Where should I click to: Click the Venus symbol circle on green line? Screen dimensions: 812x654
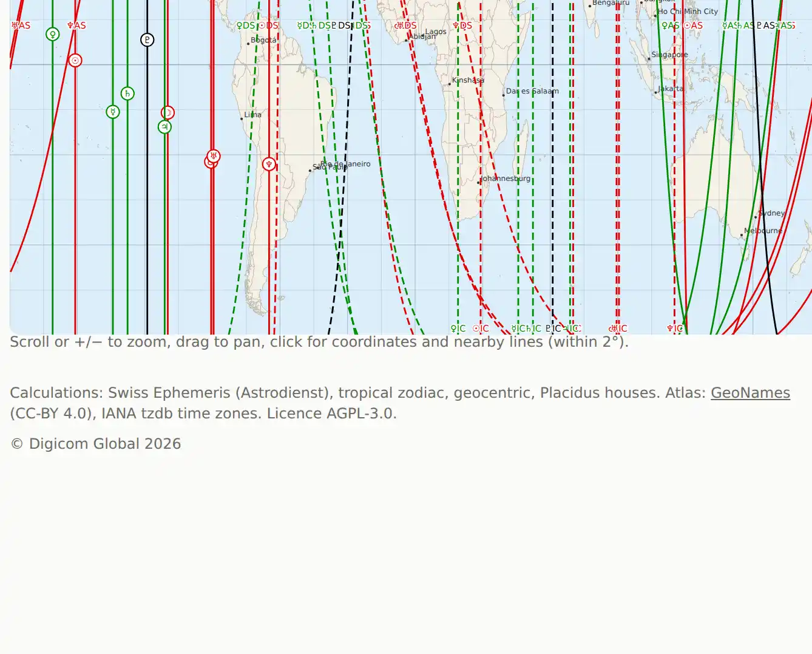(x=53, y=34)
